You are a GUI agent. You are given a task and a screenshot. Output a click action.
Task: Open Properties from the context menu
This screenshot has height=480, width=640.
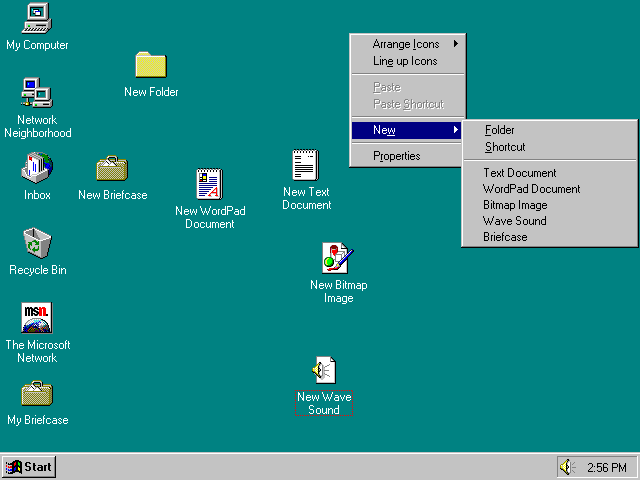pos(407,156)
